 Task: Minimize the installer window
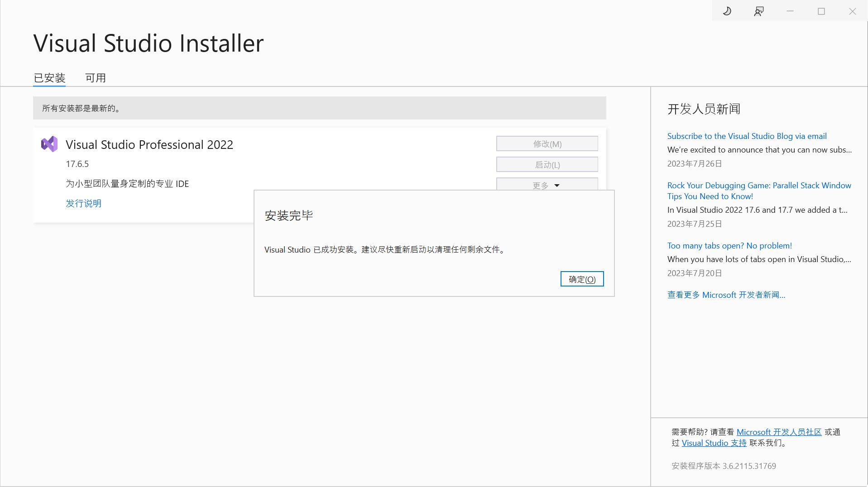(x=790, y=11)
